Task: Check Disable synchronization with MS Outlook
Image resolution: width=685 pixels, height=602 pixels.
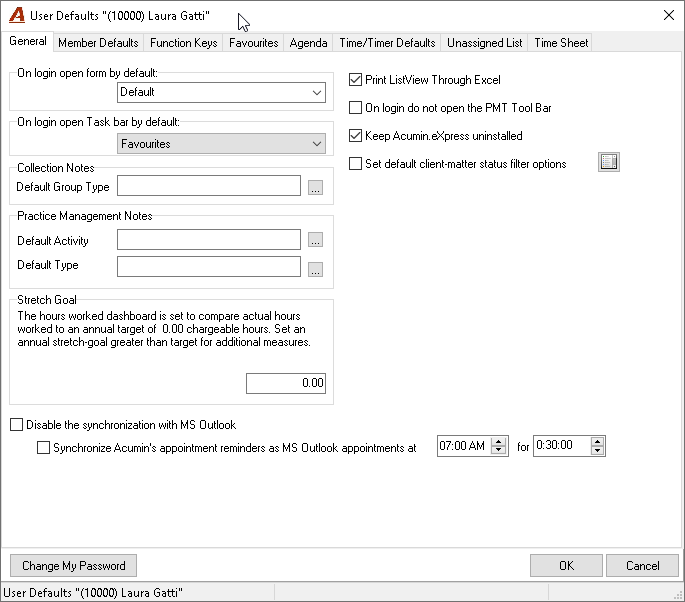Action: (x=16, y=425)
